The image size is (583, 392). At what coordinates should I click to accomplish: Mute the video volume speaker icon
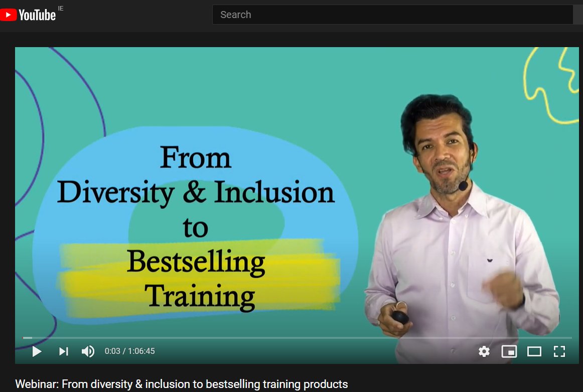tap(88, 351)
